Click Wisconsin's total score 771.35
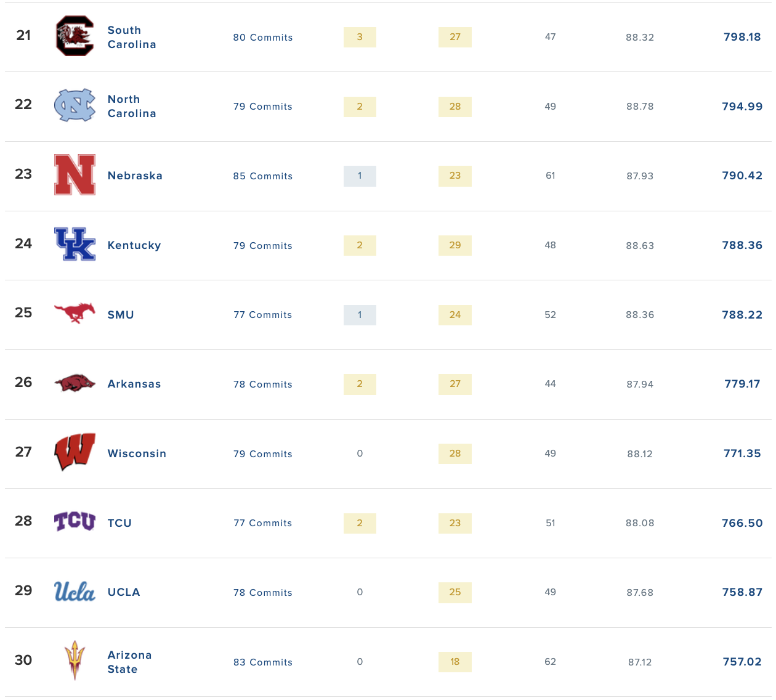Screen dimensions: 776x700 point(742,454)
